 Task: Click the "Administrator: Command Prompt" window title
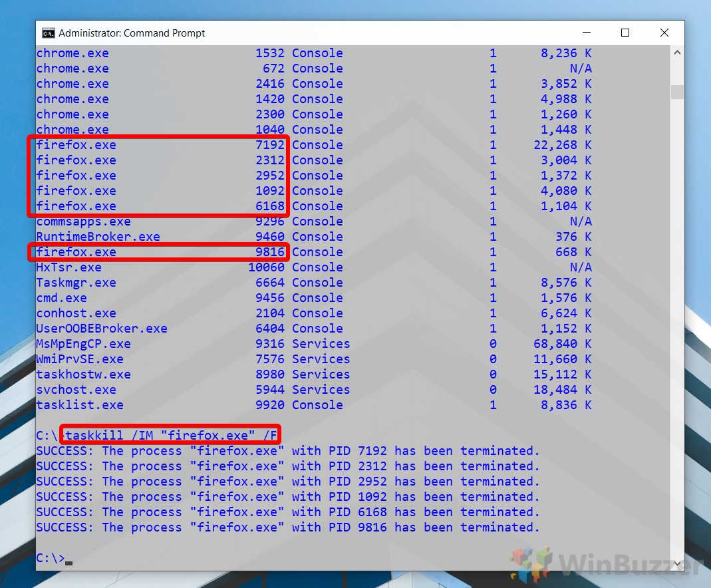[x=132, y=33]
